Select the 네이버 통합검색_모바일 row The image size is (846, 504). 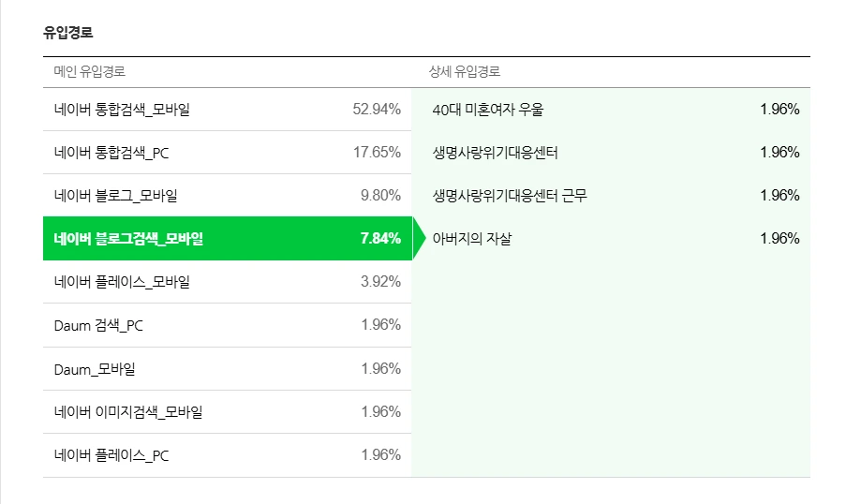point(227,110)
